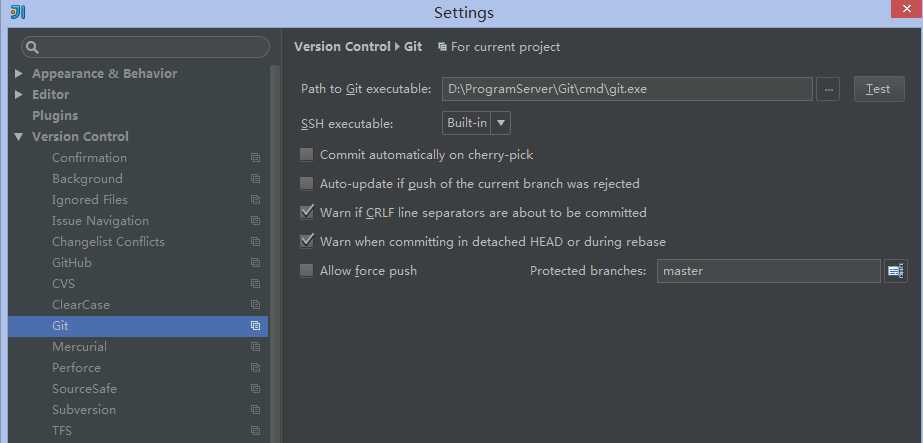Collapse the Version Control section
This screenshot has width=923, height=443.
pyautogui.click(x=19, y=137)
